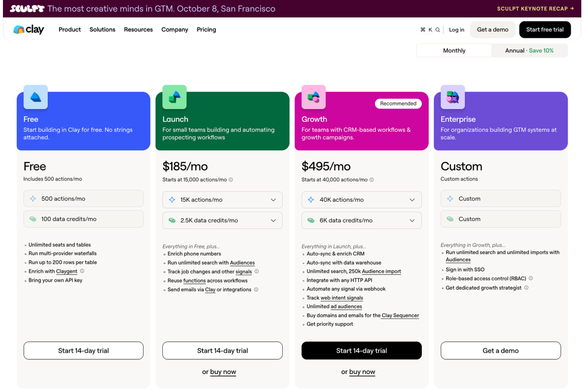Click the '$495/mo' price text
Viewport: 588px width, 390px height.
[x=326, y=166]
